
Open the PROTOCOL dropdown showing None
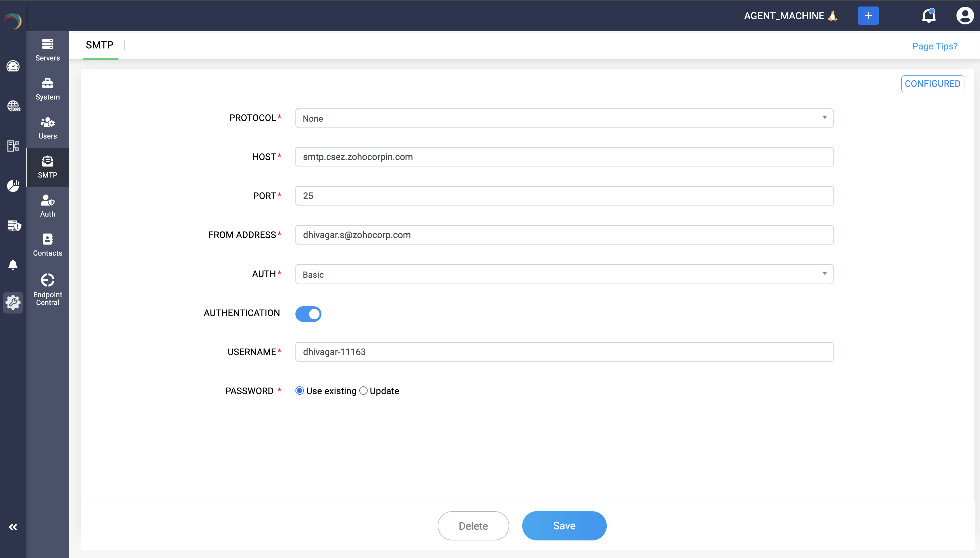(x=564, y=118)
